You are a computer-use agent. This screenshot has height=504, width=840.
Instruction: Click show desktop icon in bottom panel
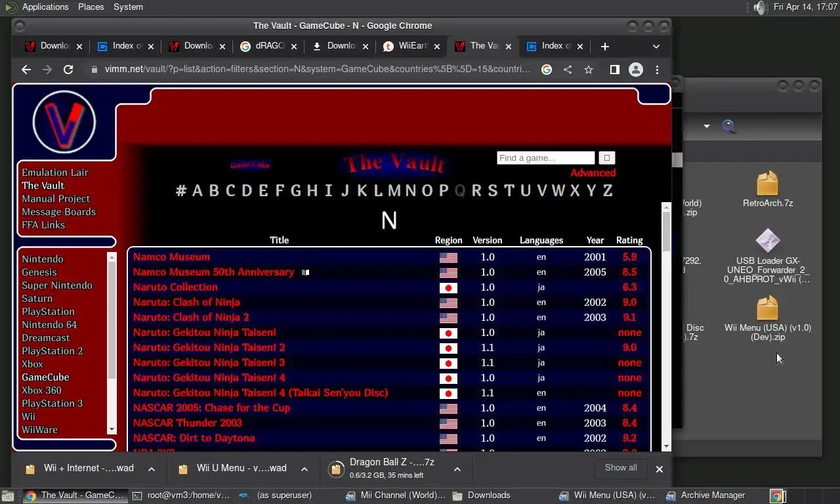point(7,496)
